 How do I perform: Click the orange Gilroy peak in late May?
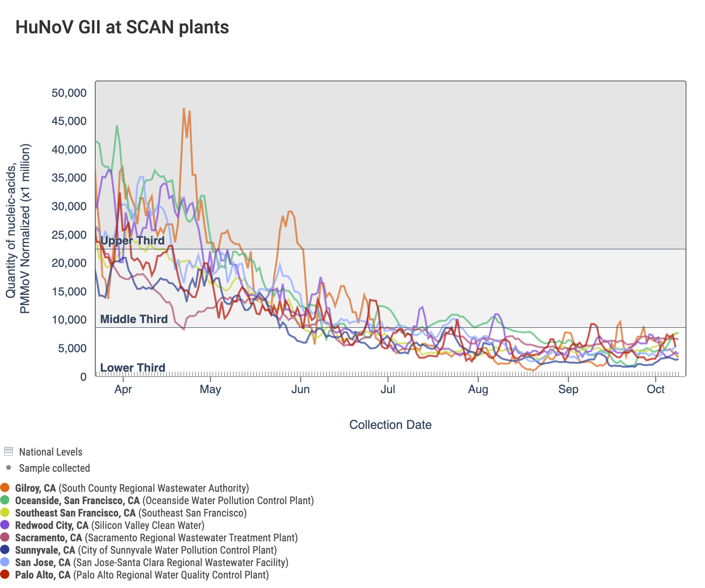(x=290, y=212)
